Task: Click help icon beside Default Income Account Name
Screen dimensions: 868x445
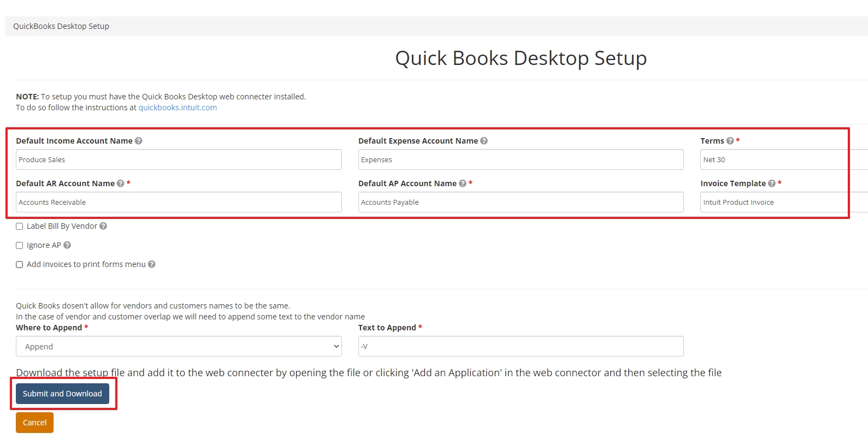Action: (139, 141)
